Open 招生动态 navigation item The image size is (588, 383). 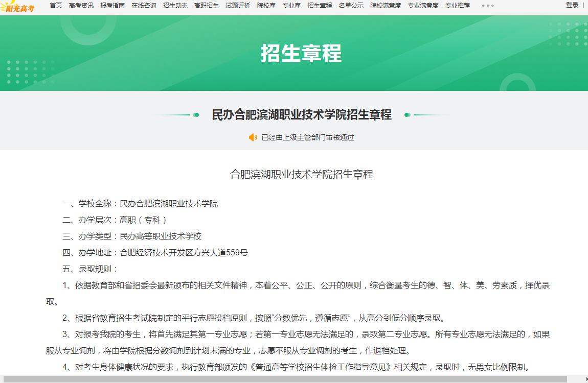(175, 5)
